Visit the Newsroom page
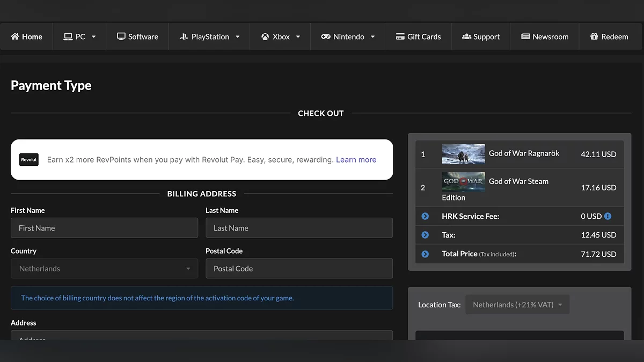Viewport: 644px width, 362px height. (x=544, y=36)
